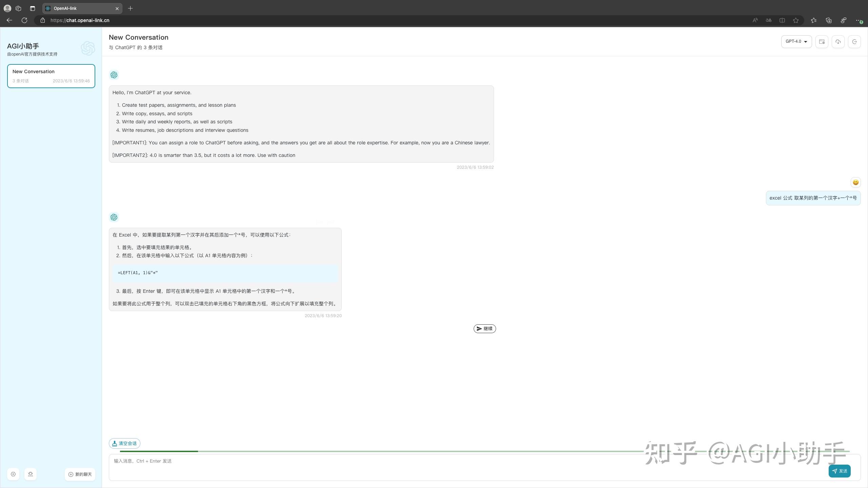Click the New Conversation page title

pyautogui.click(x=139, y=37)
